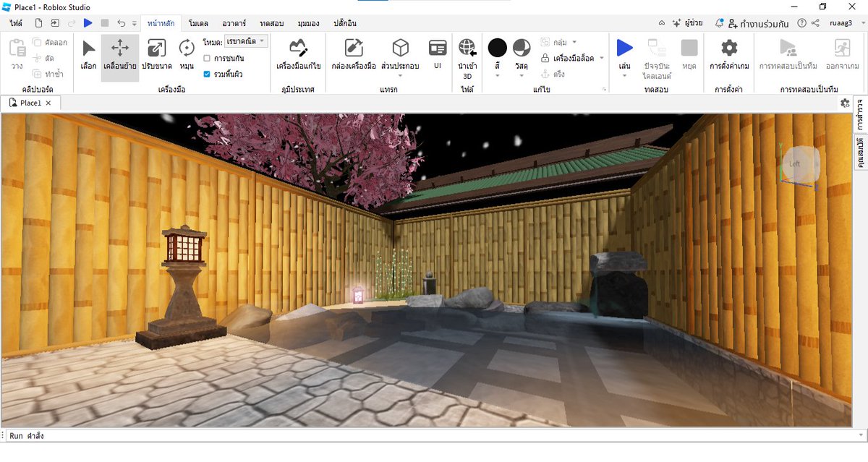Close the Place1 document tab

(x=48, y=103)
